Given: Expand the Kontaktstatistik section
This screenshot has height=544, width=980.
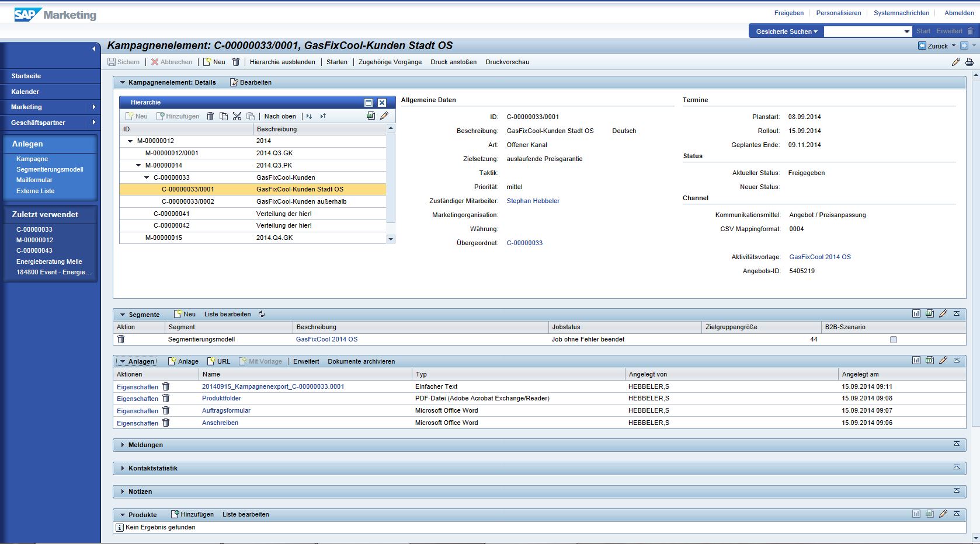Looking at the screenshot, I should tap(123, 468).
